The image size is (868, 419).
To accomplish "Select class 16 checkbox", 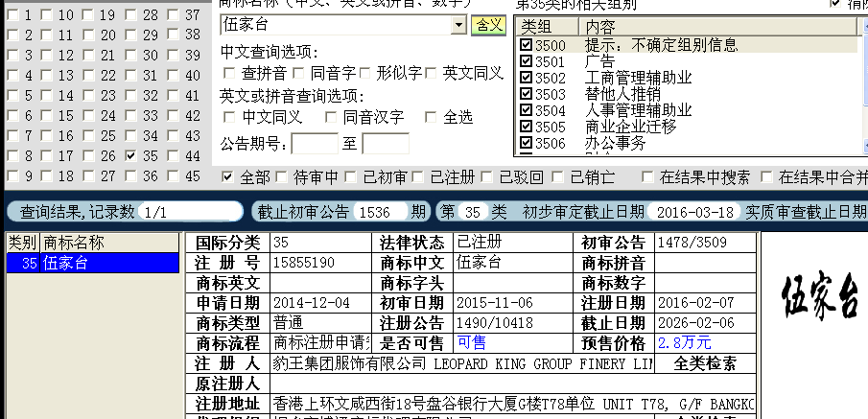I will coord(46,135).
